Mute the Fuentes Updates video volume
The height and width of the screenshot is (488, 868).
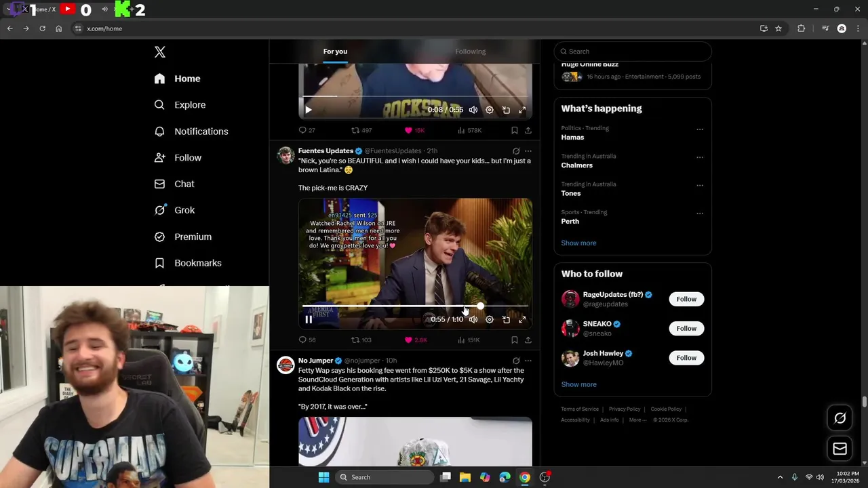click(x=473, y=320)
